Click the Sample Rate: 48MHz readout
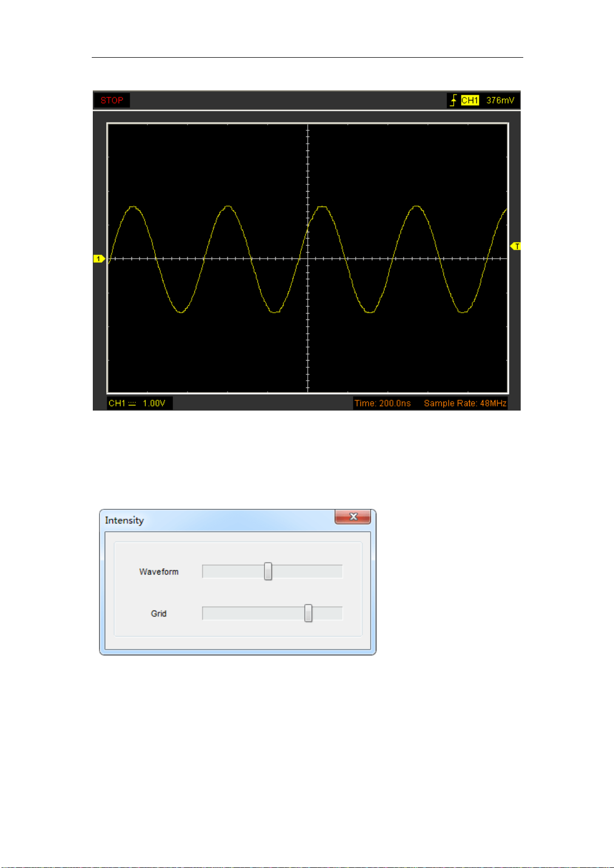Screen dimensions: 614x868 [x=465, y=403]
